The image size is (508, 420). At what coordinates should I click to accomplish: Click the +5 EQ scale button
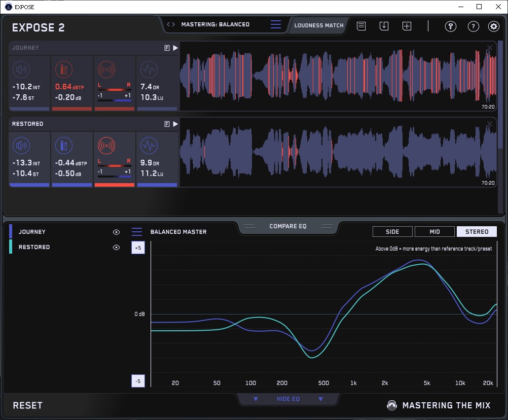138,248
